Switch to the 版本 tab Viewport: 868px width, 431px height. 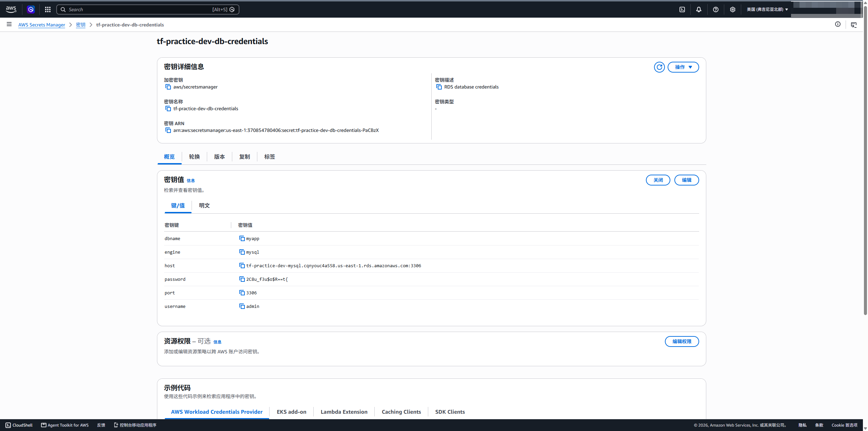point(220,157)
